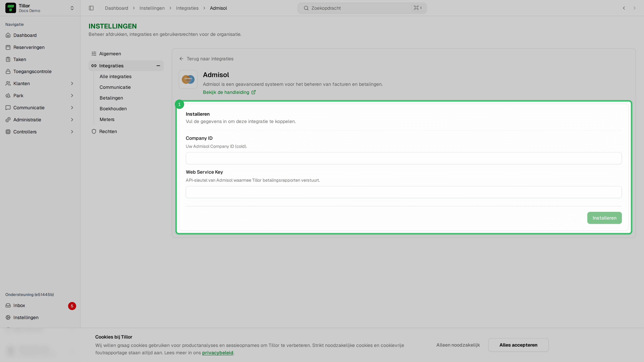Image resolution: width=644 pixels, height=362 pixels.
Task: Click the search magnifier icon
Action: click(306, 8)
